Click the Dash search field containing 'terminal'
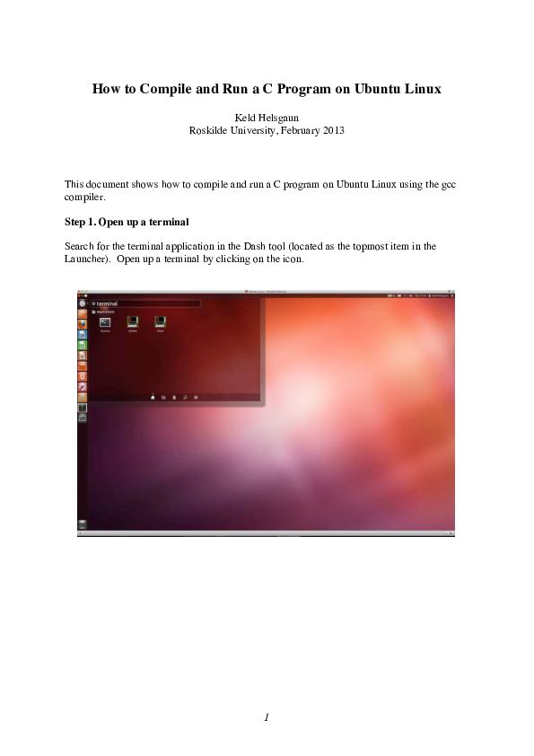Image resolution: width=534 pixels, height=756 pixels. tap(145, 303)
